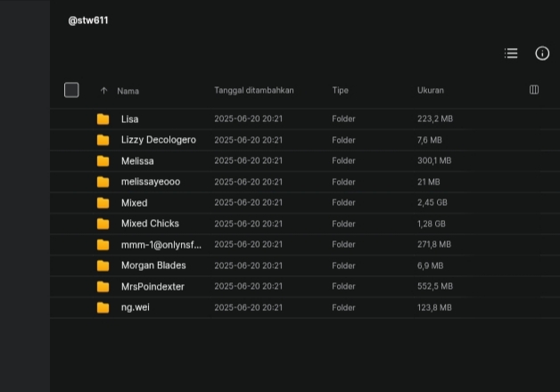Open the info details icon

coord(542,53)
